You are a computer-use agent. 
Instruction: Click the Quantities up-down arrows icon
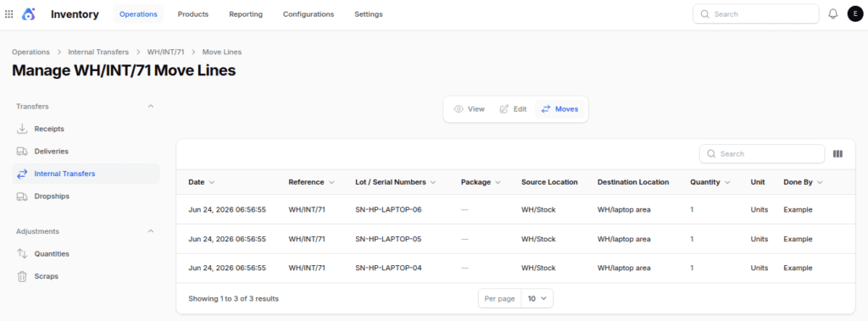[22, 253]
